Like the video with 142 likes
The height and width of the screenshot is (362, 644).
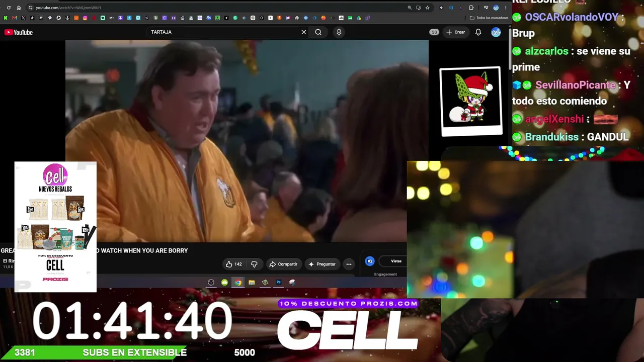click(234, 264)
